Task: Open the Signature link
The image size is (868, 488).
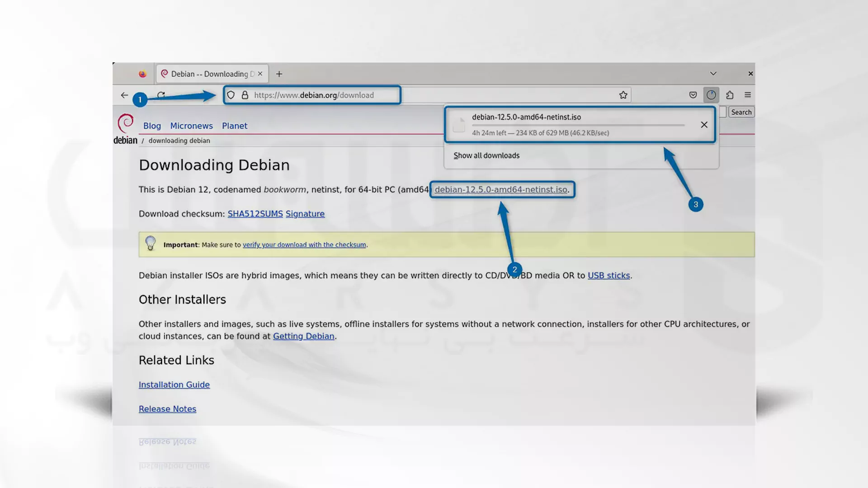Action: (x=305, y=214)
